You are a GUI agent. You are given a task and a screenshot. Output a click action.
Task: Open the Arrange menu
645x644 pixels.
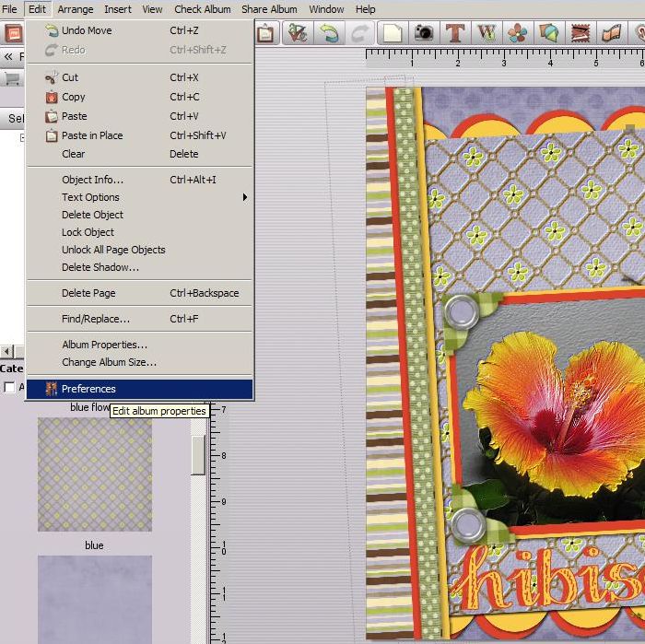[75, 9]
